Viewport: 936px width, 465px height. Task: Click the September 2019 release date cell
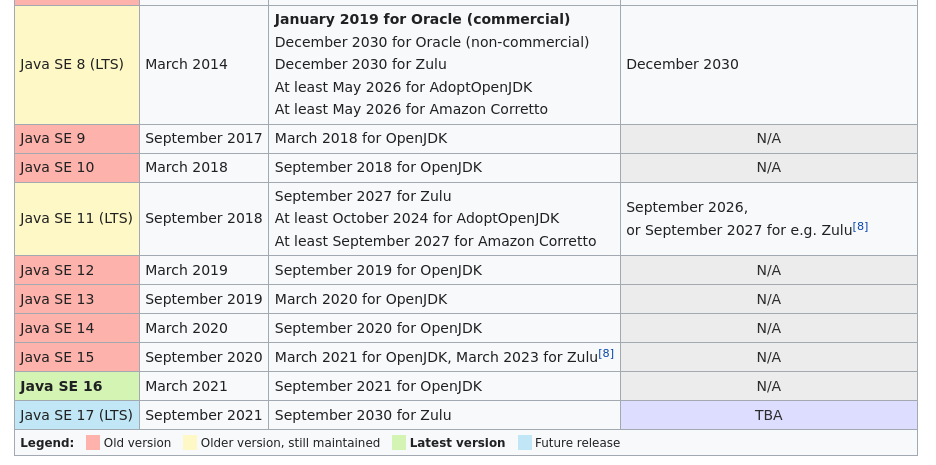tap(204, 299)
